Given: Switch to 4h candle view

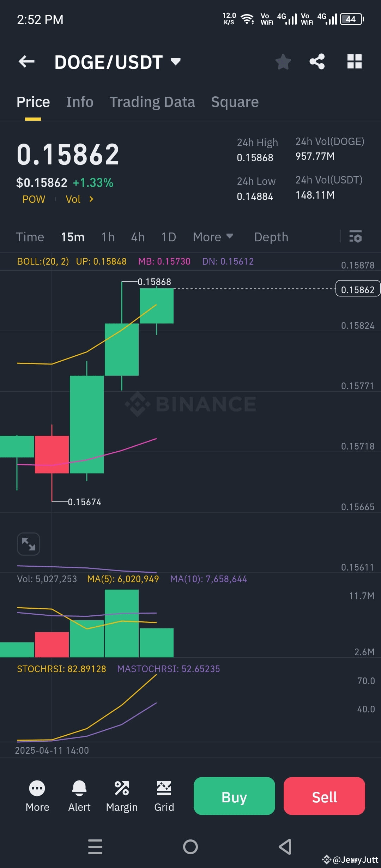Looking at the screenshot, I should pyautogui.click(x=138, y=237).
